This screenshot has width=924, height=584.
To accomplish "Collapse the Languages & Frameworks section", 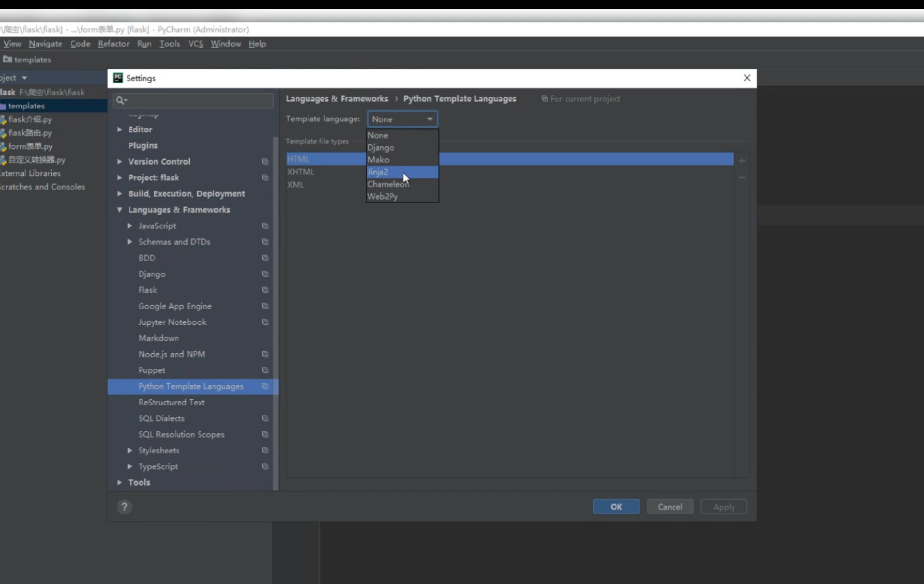I will (x=119, y=210).
